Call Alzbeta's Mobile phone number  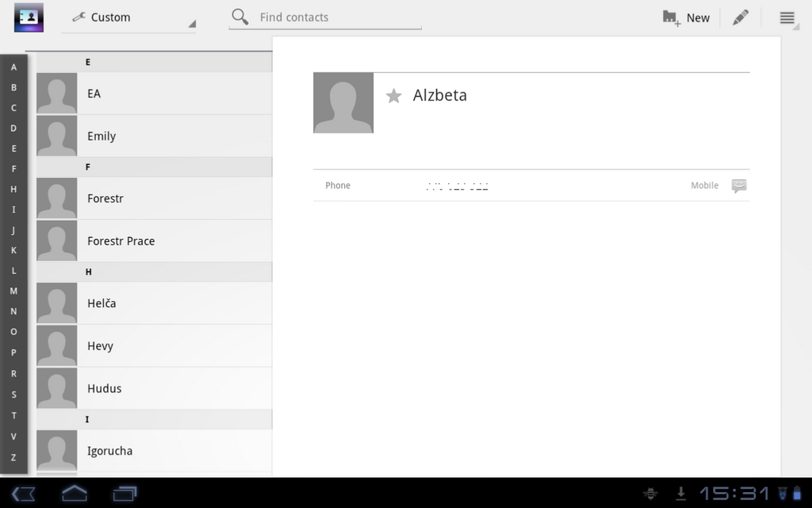(458, 185)
